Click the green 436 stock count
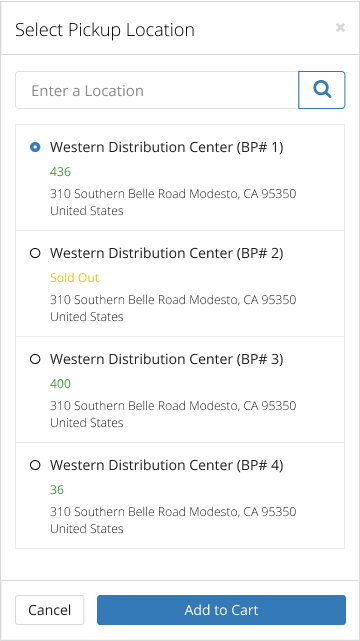Screen dimensions: 360x641 point(60,172)
